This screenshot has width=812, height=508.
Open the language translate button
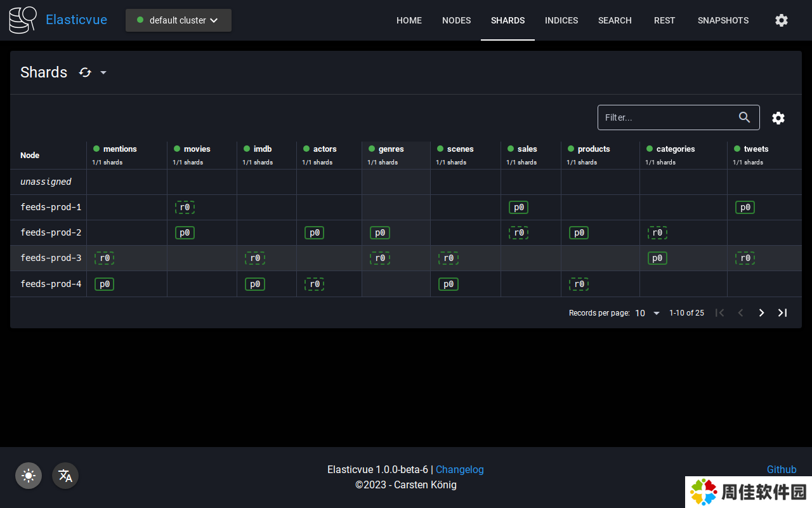pos(65,476)
